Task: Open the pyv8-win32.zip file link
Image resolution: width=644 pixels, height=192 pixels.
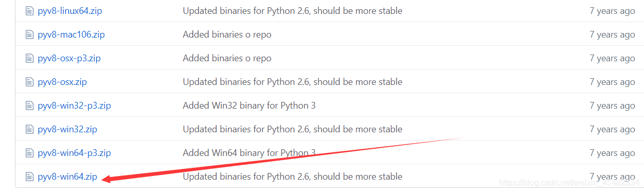Action: coord(68,129)
